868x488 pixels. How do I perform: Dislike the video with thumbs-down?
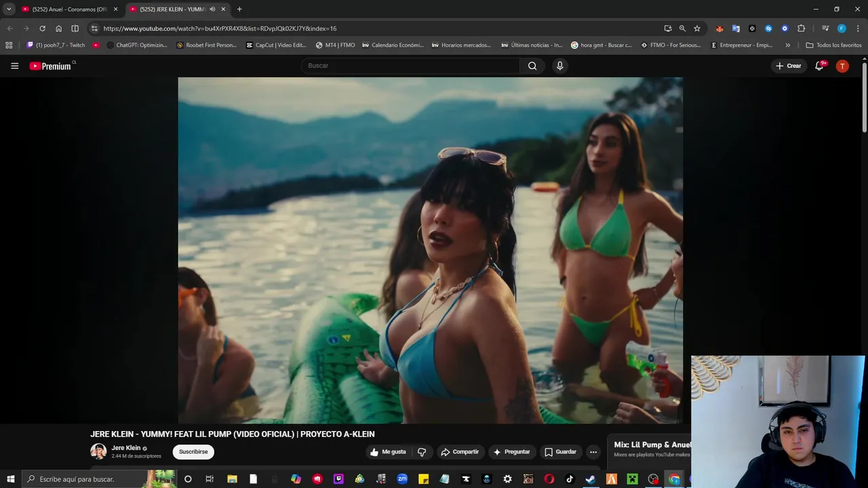[422, 452]
